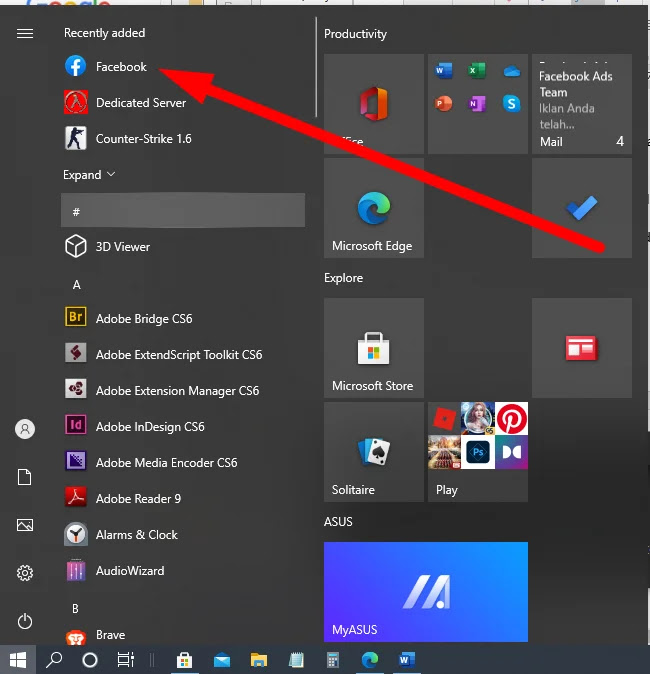Click the Productivity group heading
The width and height of the screenshot is (650, 674).
[355, 34]
